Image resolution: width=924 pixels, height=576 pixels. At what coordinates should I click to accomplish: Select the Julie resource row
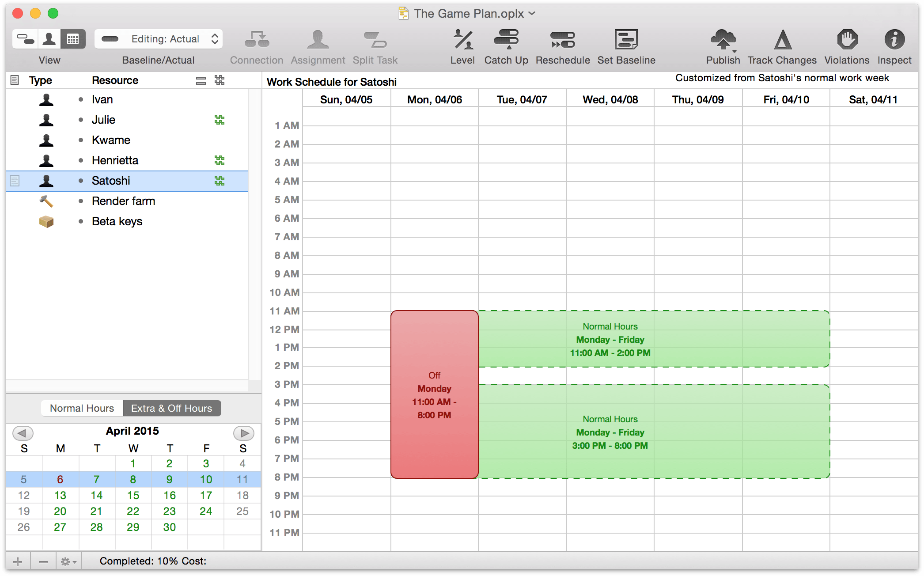[x=127, y=120]
